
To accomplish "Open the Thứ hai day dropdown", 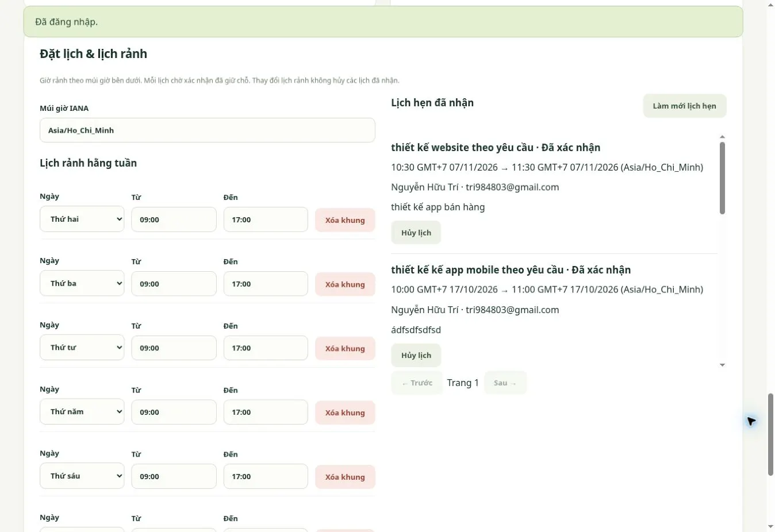I will pyautogui.click(x=82, y=219).
